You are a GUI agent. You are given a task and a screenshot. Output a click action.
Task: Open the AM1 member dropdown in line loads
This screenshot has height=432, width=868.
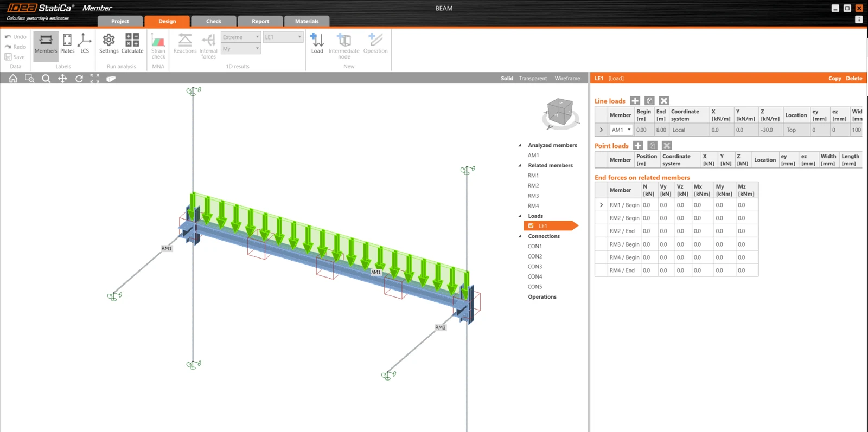point(621,130)
